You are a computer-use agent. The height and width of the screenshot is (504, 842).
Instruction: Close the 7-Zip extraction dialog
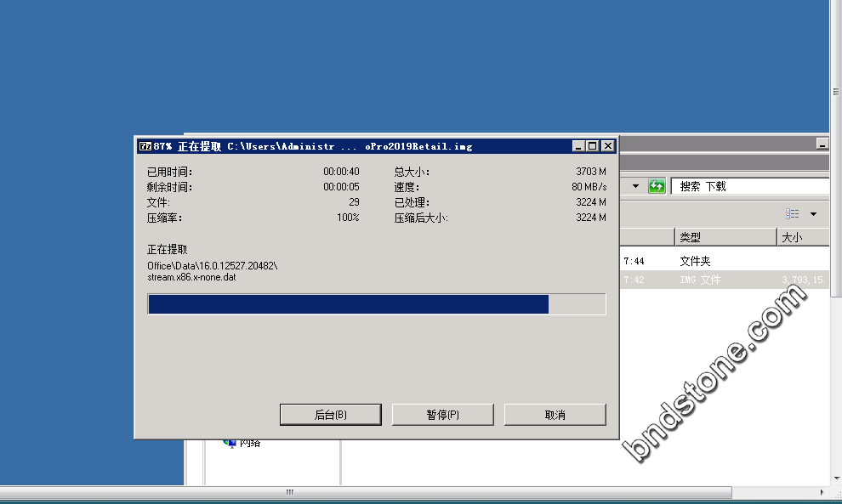click(607, 146)
